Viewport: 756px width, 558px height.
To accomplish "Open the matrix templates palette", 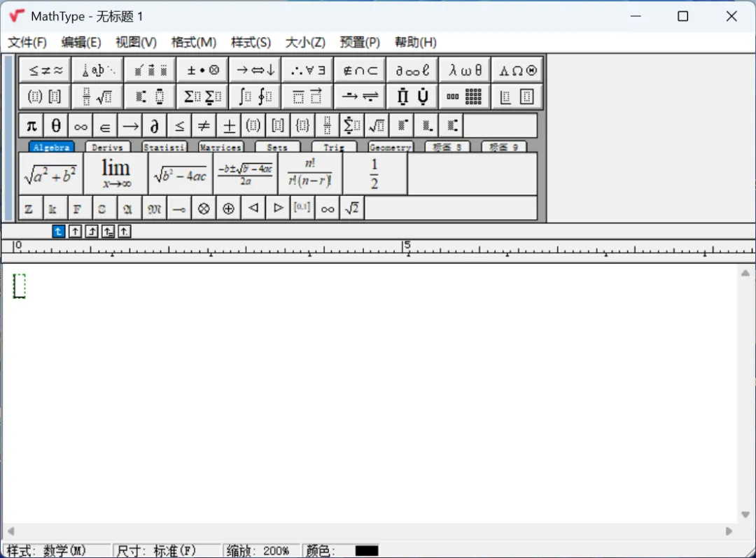I will coord(465,97).
